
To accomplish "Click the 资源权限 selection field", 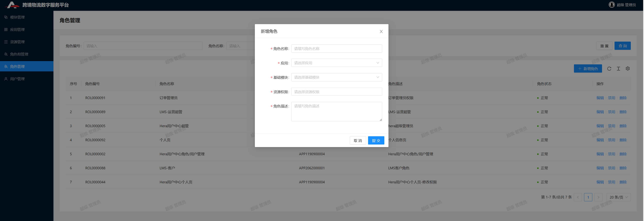I will click(x=337, y=92).
